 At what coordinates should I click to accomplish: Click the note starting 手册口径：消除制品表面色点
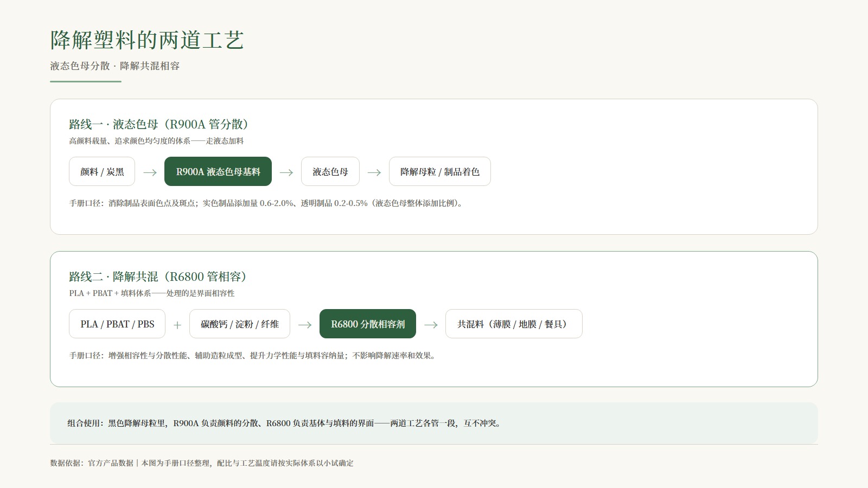point(266,203)
